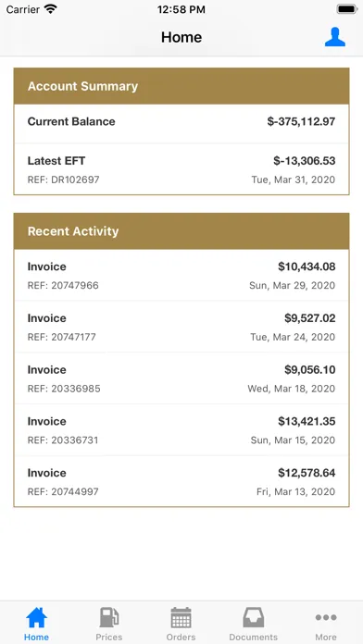Open invoice REF 20747177

181,327
